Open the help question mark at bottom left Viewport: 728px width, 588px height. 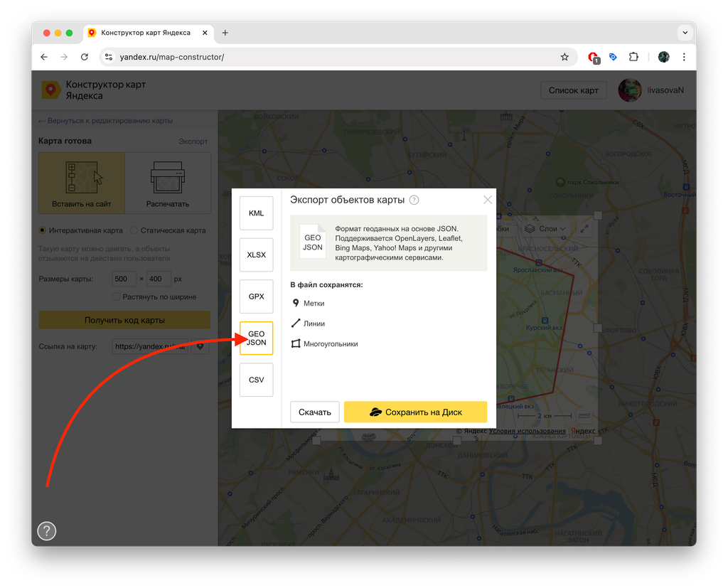47,531
